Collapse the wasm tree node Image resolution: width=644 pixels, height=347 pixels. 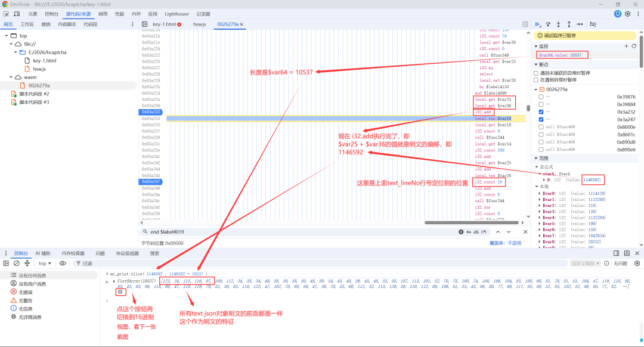pos(11,77)
